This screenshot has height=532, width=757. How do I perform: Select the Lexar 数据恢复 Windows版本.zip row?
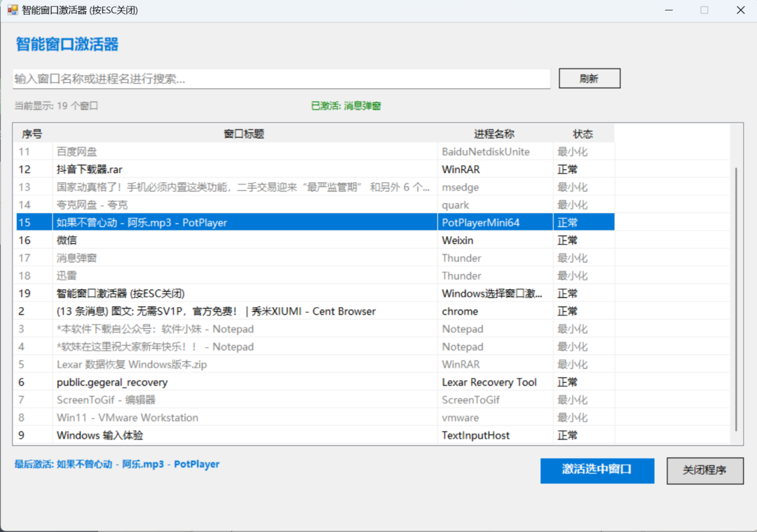[315, 364]
